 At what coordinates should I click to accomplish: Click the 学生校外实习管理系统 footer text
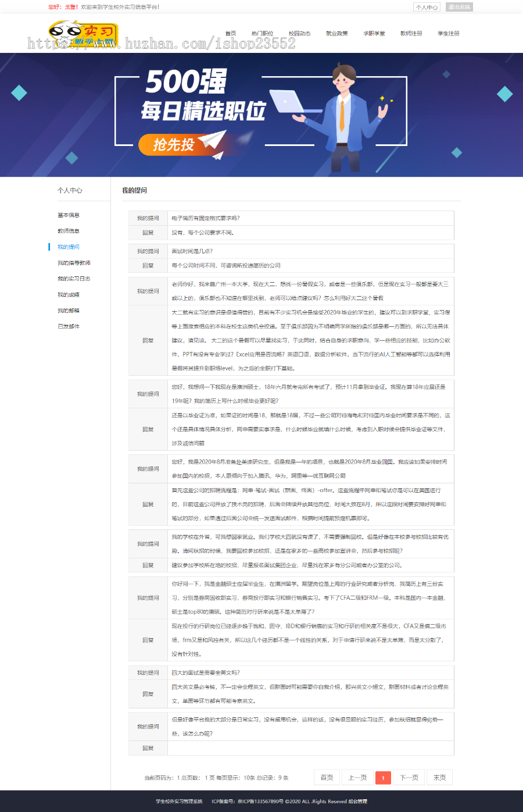pos(179,802)
